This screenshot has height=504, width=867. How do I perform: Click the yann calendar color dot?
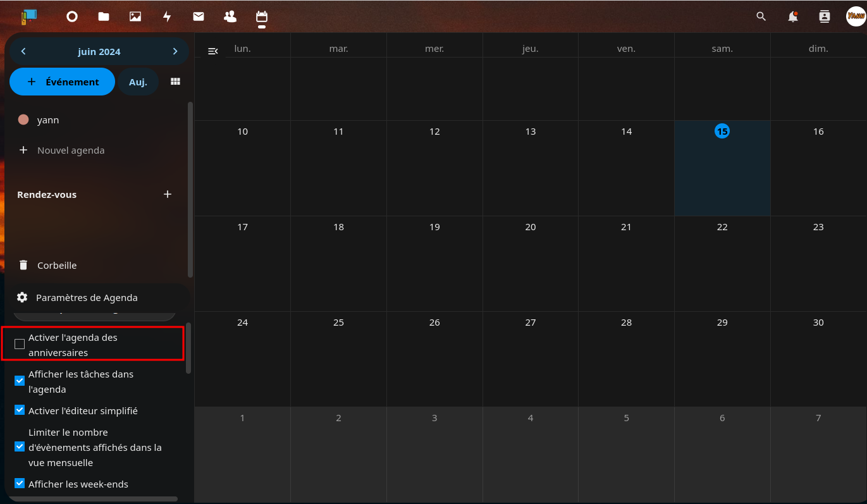23,120
